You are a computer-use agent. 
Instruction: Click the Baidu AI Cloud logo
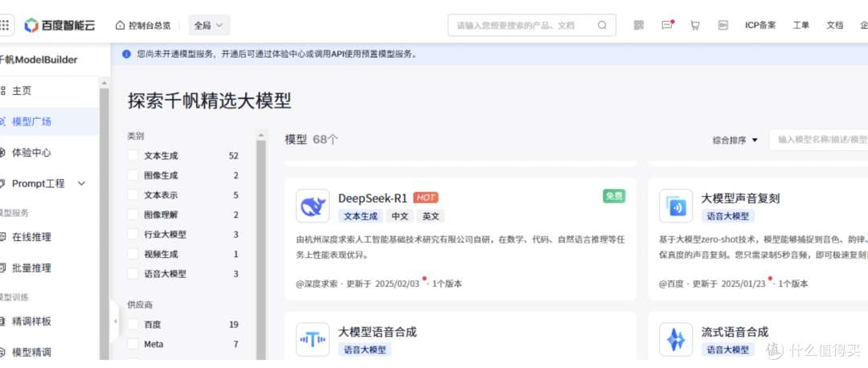[59, 25]
